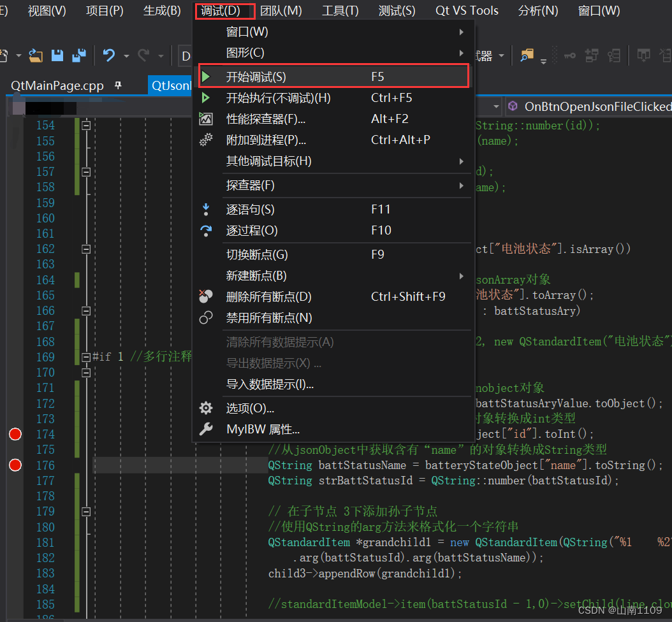Click the Redo arrow icon
Screen dimensions: 672x622
click(x=143, y=55)
